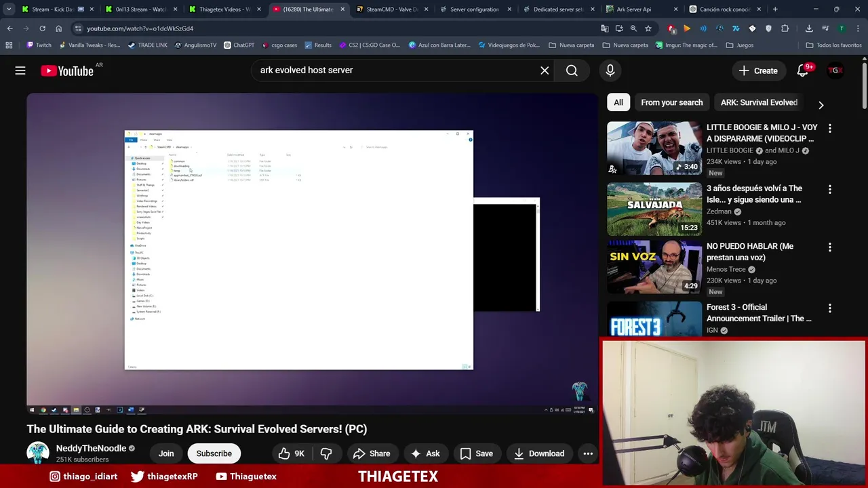The width and height of the screenshot is (868, 488).
Task: Select the All filter chip
Action: click(618, 102)
